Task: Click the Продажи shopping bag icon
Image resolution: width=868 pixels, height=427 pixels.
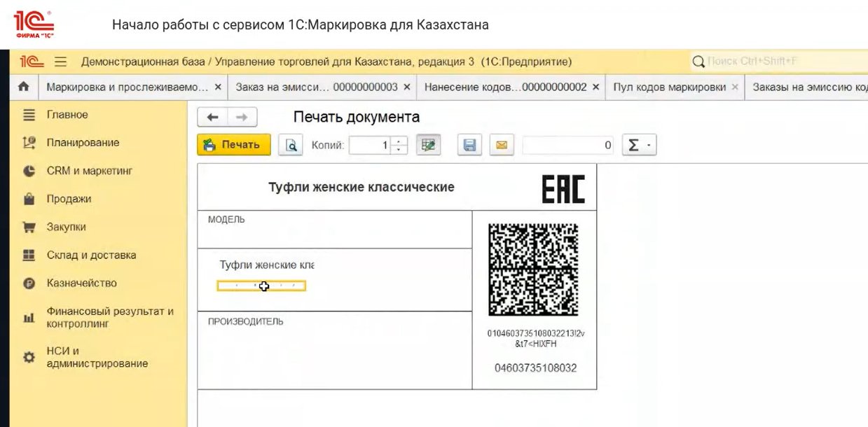Action: click(x=29, y=199)
